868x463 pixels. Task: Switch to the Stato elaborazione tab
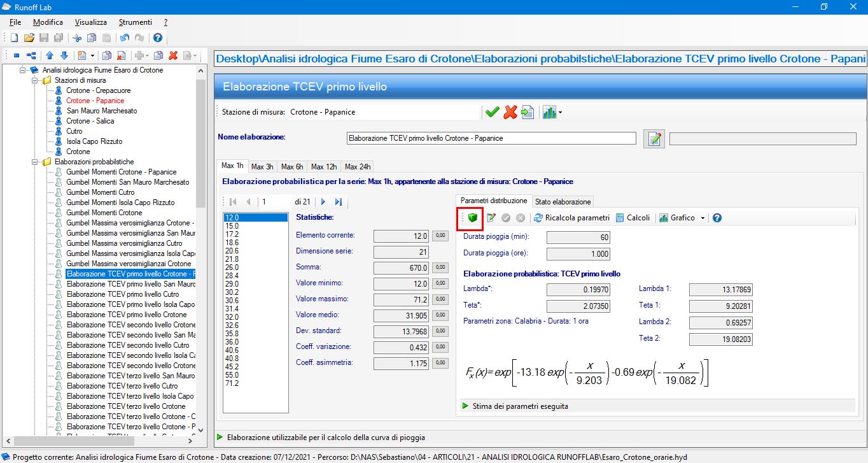563,201
